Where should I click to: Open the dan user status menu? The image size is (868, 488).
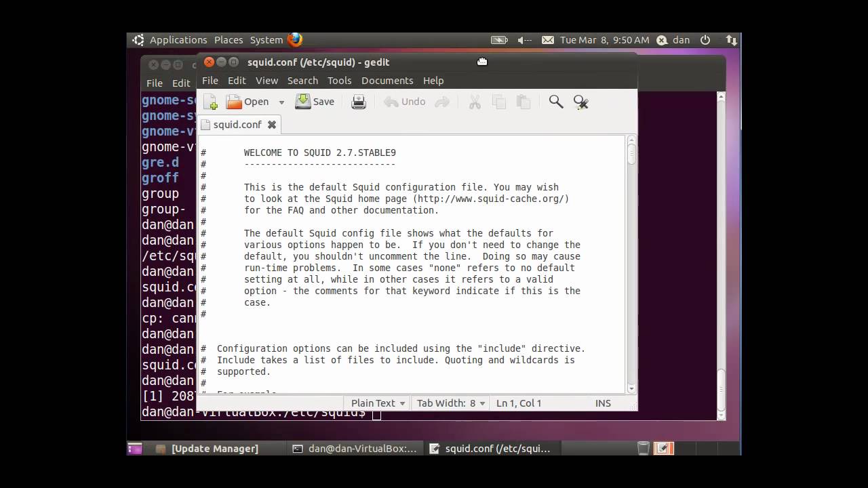click(673, 40)
